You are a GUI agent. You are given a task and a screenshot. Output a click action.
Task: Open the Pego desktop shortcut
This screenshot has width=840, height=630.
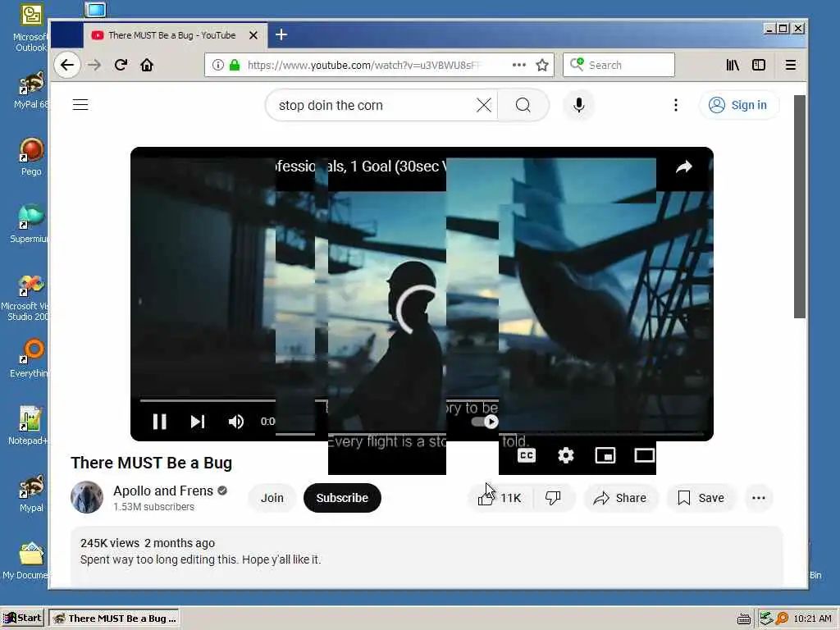click(31, 157)
